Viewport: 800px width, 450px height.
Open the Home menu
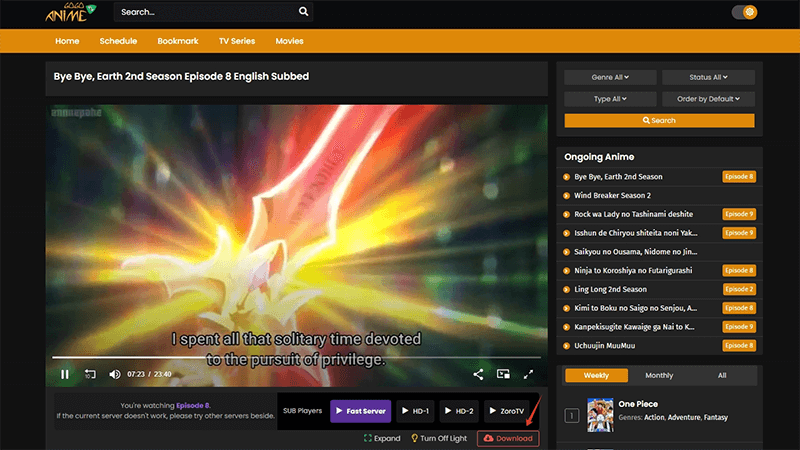pos(67,41)
